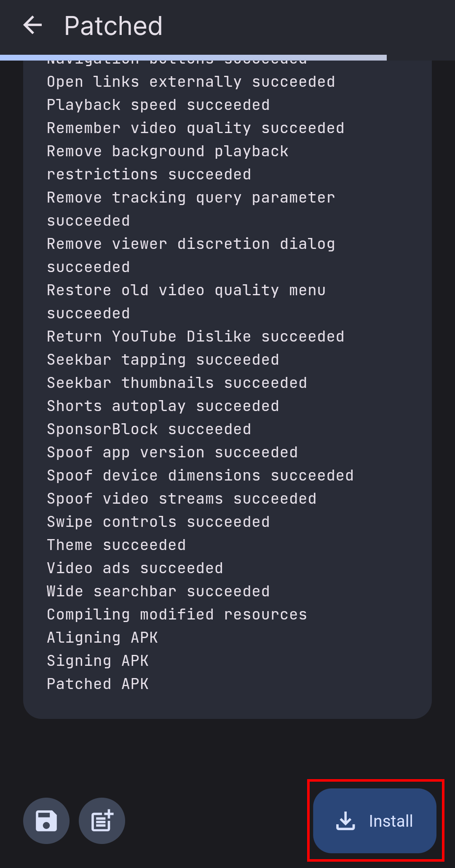Select "Return YouTube Dislike succeeded" line
The height and width of the screenshot is (868, 455).
pyautogui.click(x=195, y=337)
